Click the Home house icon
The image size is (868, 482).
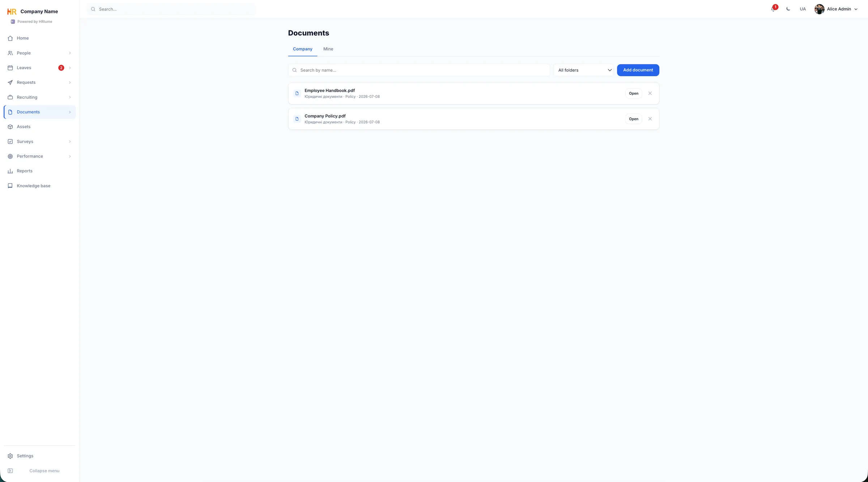tap(10, 38)
